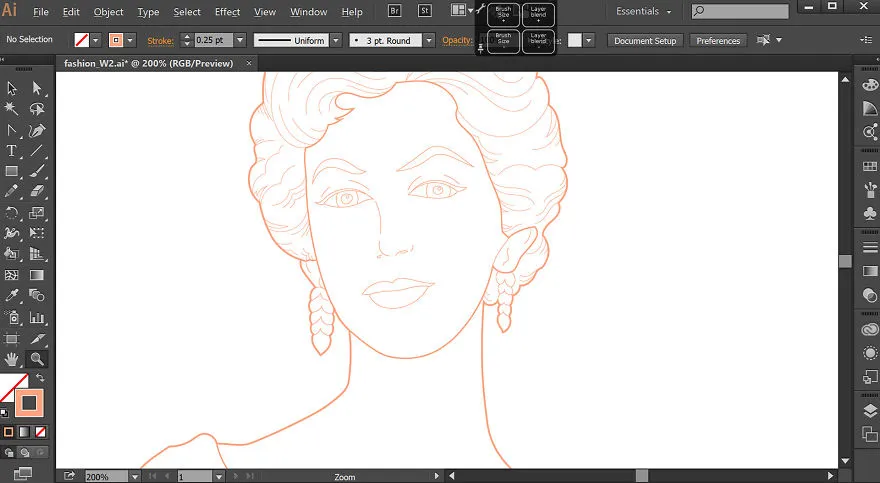Select the Mesh tool
Viewport: 880px width, 483px height.
tap(12, 275)
